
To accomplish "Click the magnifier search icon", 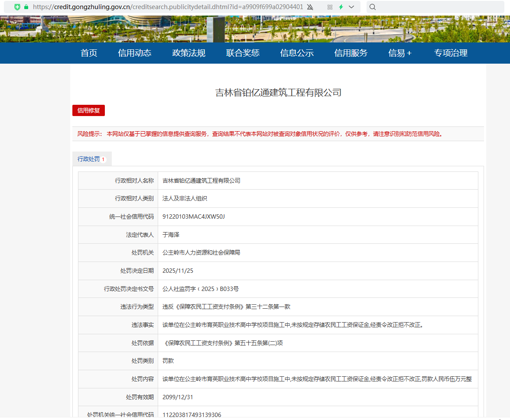I will 373,7.
